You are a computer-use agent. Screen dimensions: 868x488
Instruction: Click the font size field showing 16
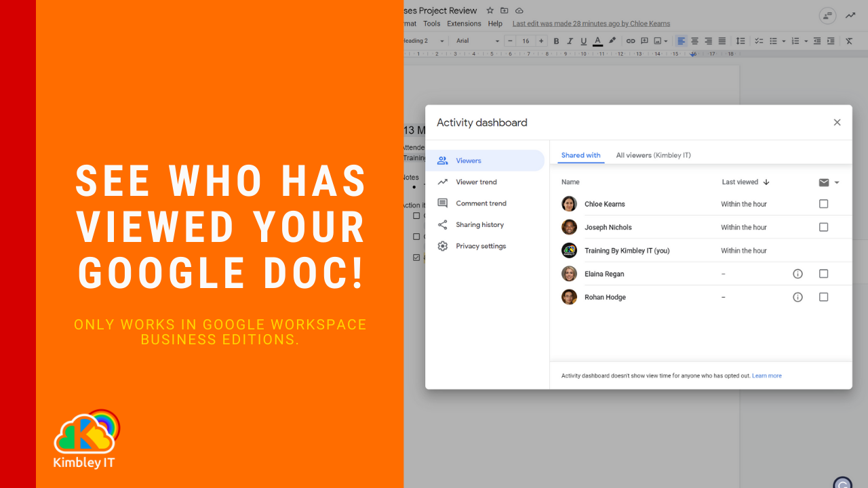click(526, 41)
